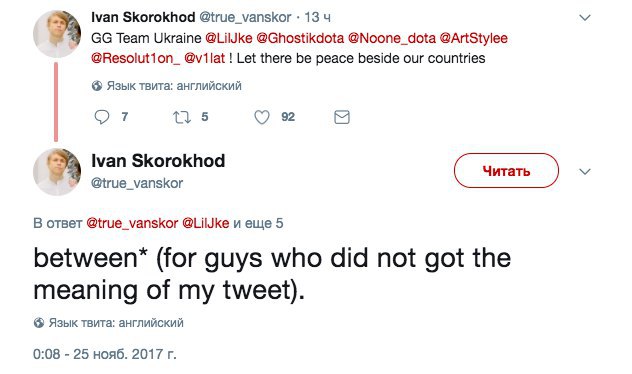Screen dimensions: 632x374
Task: Open the @Resolut1on_ mention link
Action: (136, 58)
